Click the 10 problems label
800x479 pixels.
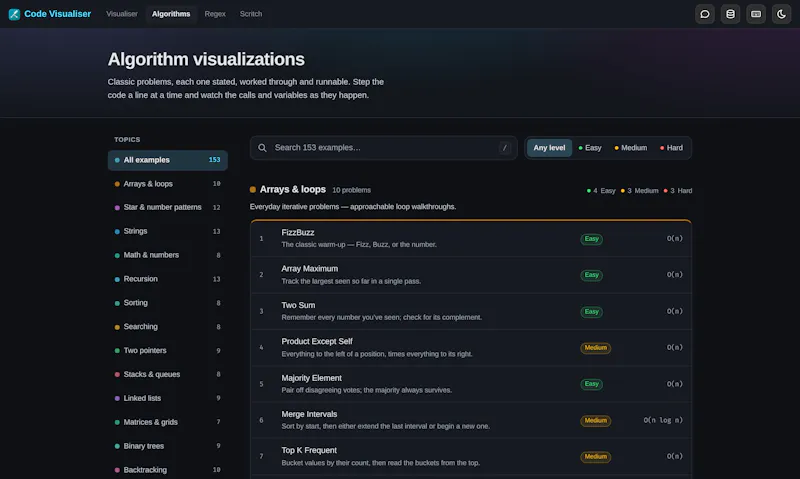(x=352, y=190)
